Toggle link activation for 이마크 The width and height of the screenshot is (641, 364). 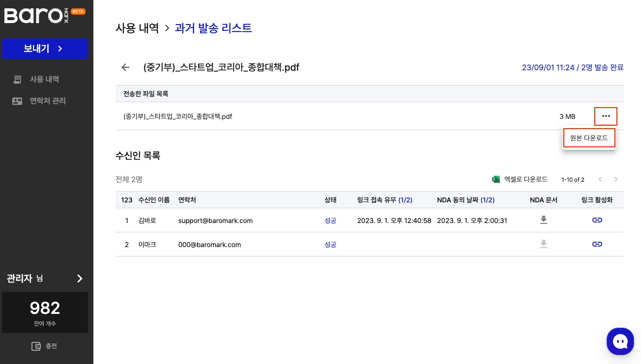597,244
